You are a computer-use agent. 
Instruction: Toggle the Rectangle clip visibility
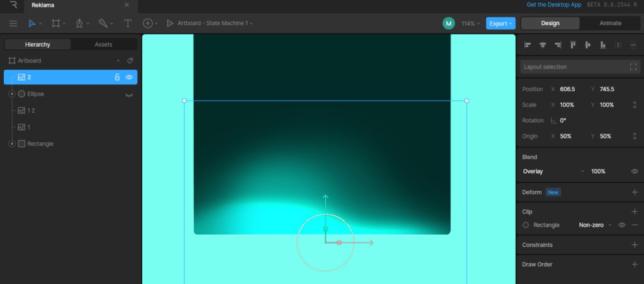coord(622,225)
